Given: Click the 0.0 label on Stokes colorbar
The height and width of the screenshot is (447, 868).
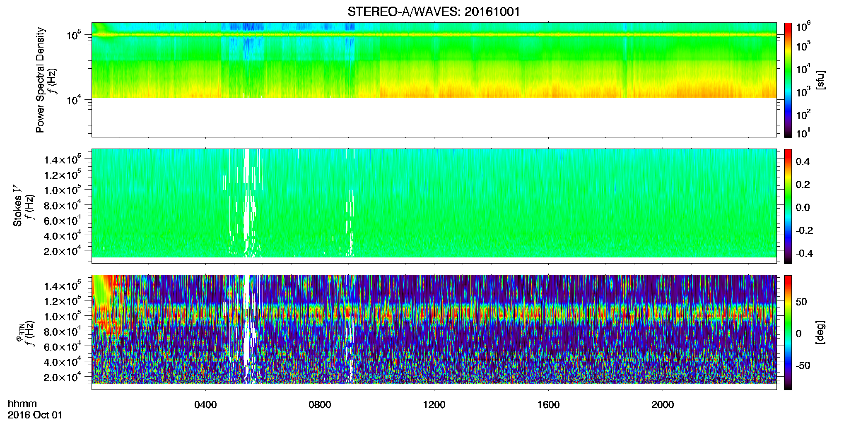Looking at the screenshot, I should click(x=803, y=208).
